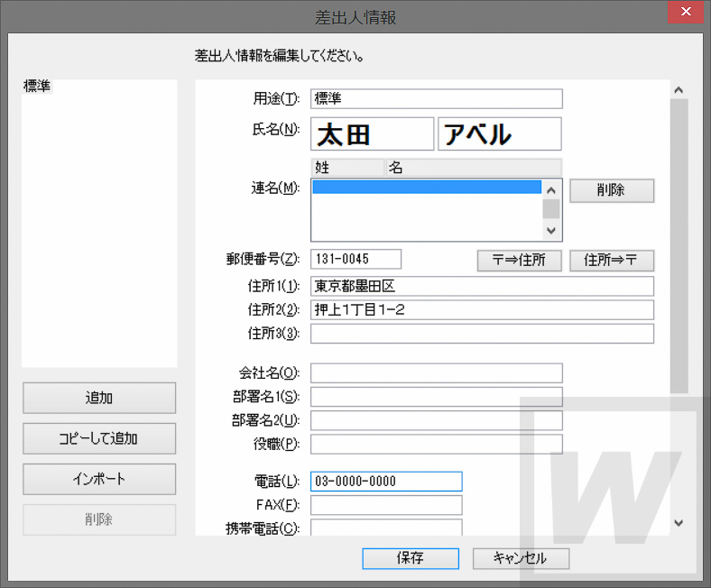Viewport: 711px width, 588px height.
Task: Click the 部署名2 input field
Action: 436,420
